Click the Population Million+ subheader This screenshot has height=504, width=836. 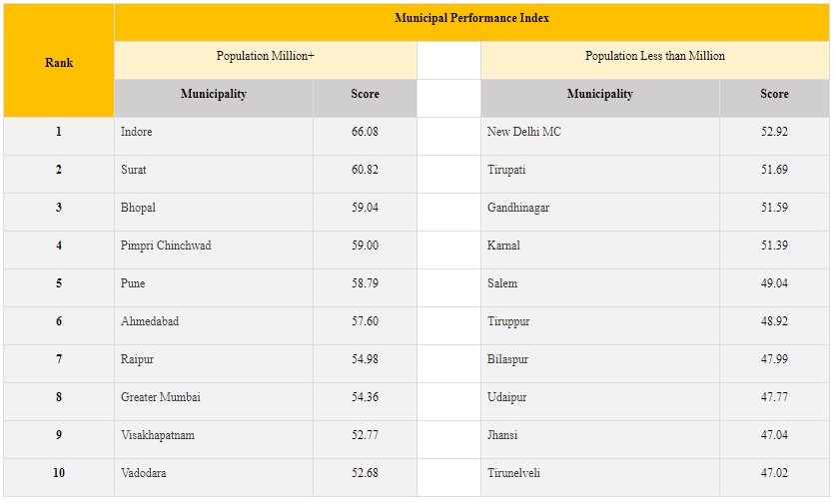coord(266,60)
